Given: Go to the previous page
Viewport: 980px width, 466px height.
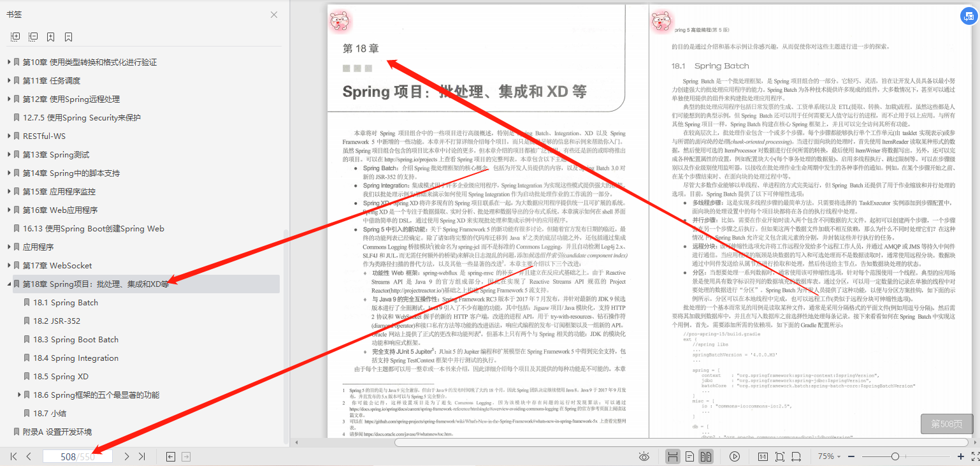Looking at the screenshot, I should (29, 456).
